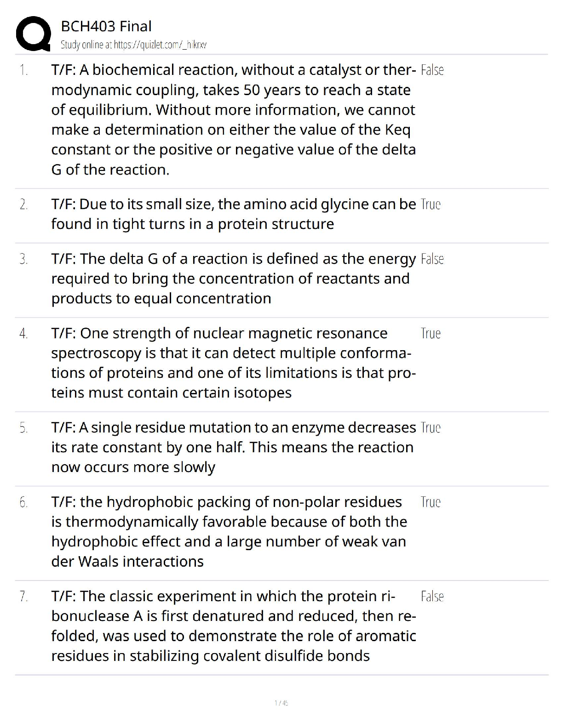Click the number 4 list marker

[x=23, y=334]
